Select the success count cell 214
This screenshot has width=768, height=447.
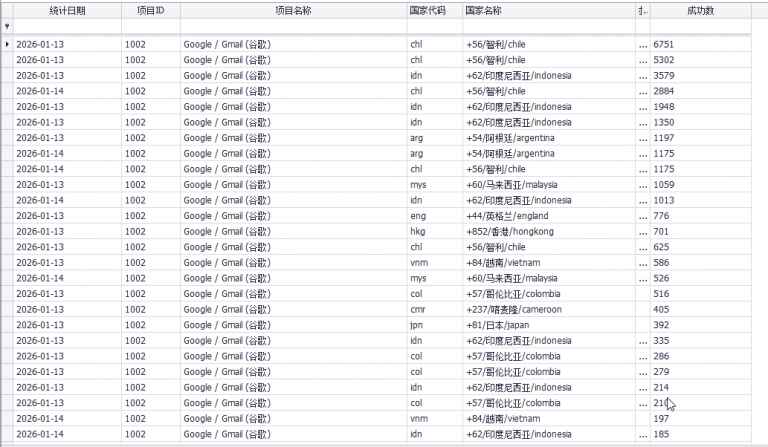[700, 387]
